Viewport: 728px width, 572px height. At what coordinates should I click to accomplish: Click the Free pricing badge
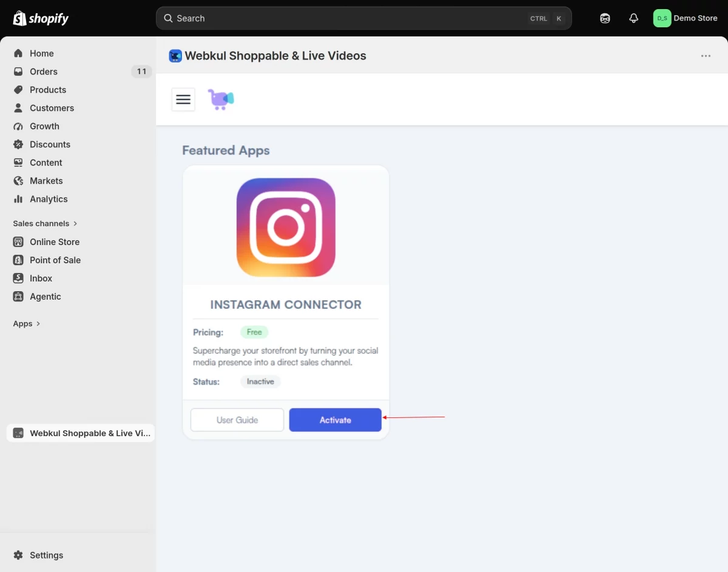coord(254,332)
